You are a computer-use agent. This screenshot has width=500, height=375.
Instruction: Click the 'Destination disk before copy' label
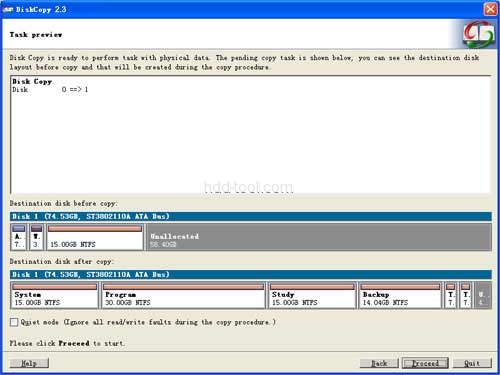point(63,203)
